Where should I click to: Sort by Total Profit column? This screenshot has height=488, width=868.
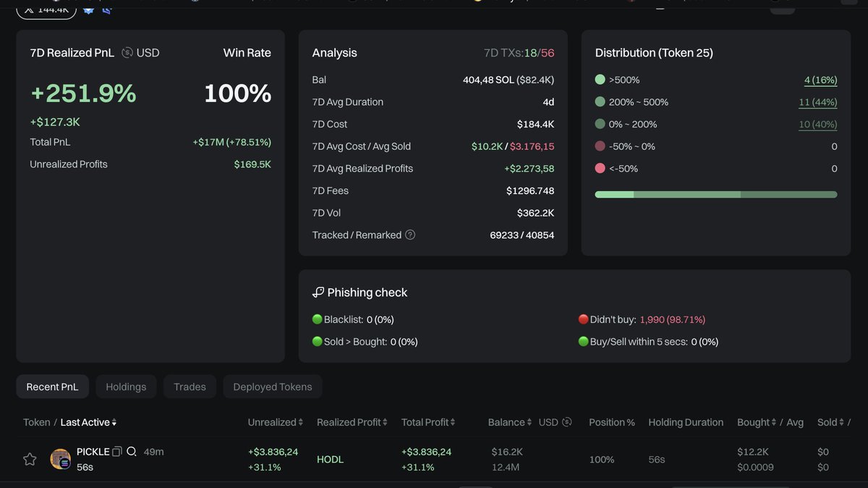tap(428, 422)
